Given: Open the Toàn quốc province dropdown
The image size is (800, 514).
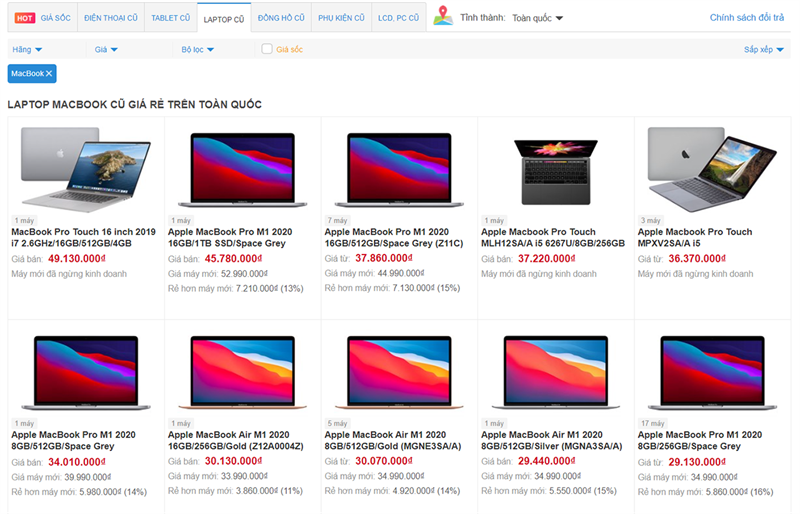Looking at the screenshot, I should tap(537, 18).
